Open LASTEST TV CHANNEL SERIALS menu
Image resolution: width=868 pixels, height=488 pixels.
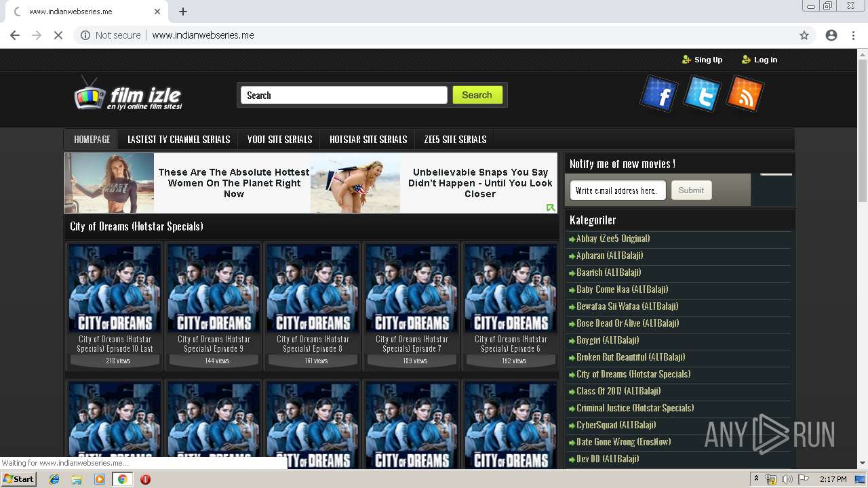point(179,139)
